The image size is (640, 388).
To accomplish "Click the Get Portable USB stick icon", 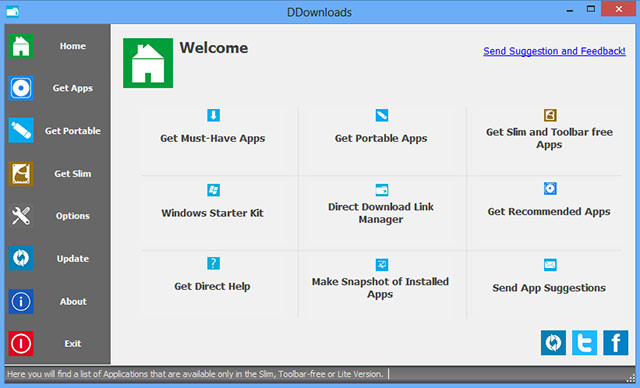I will click(21, 131).
